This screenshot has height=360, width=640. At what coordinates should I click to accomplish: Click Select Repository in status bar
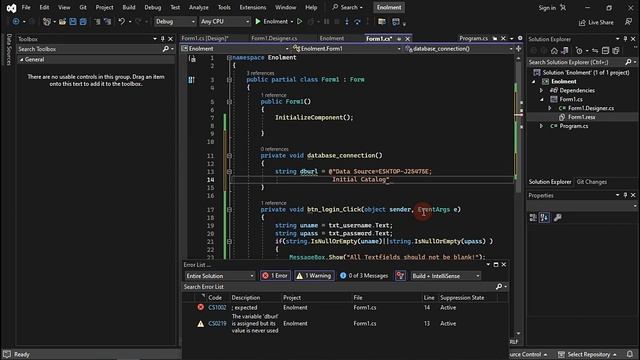point(588,354)
